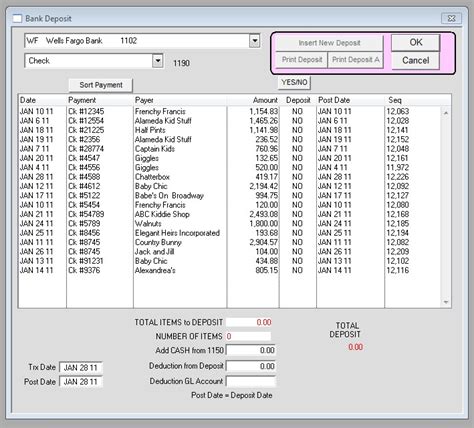This screenshot has height=428, width=474.
Task: Select payer Alexandrea's
Action: 155,270
